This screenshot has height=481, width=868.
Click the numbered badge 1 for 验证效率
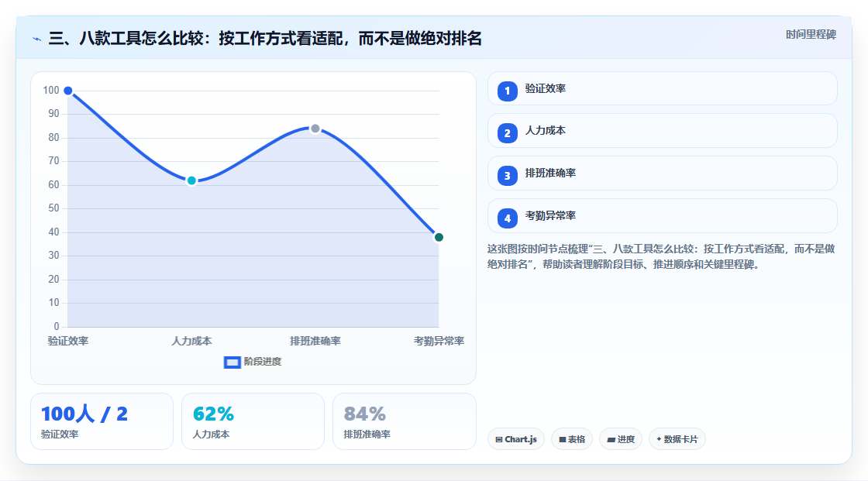[x=507, y=91]
